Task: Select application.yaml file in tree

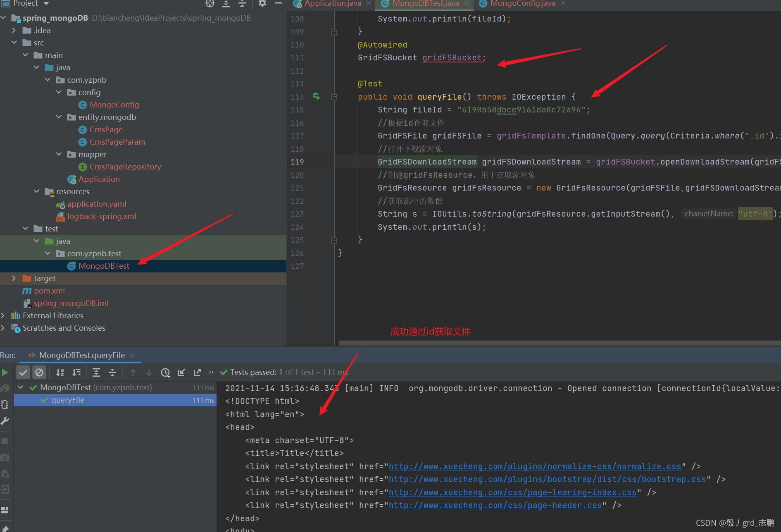Action: pyautogui.click(x=97, y=204)
